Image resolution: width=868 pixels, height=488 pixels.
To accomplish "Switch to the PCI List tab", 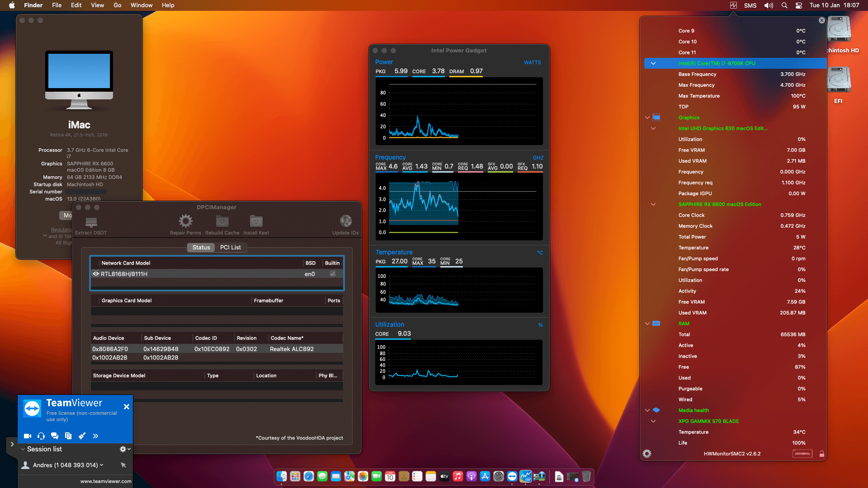I will point(231,247).
